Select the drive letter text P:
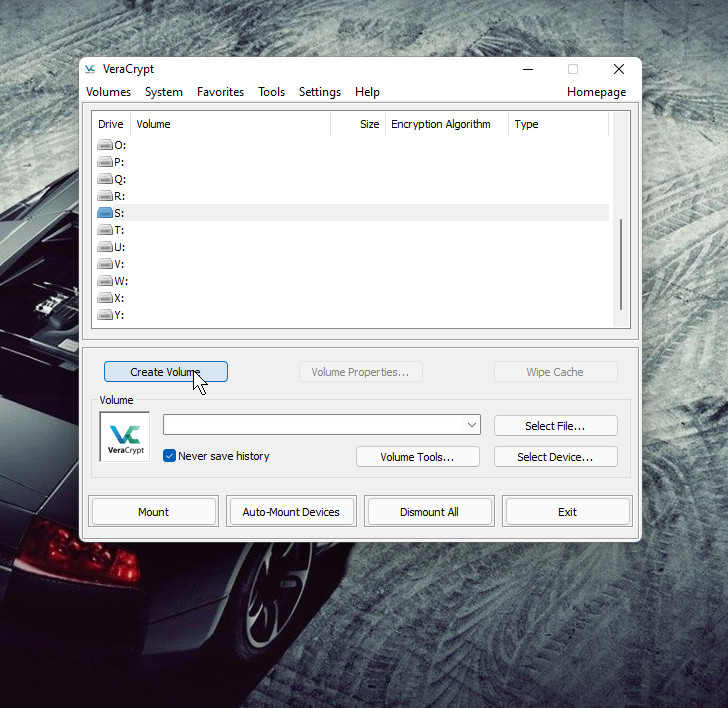The height and width of the screenshot is (708, 728). click(x=119, y=162)
